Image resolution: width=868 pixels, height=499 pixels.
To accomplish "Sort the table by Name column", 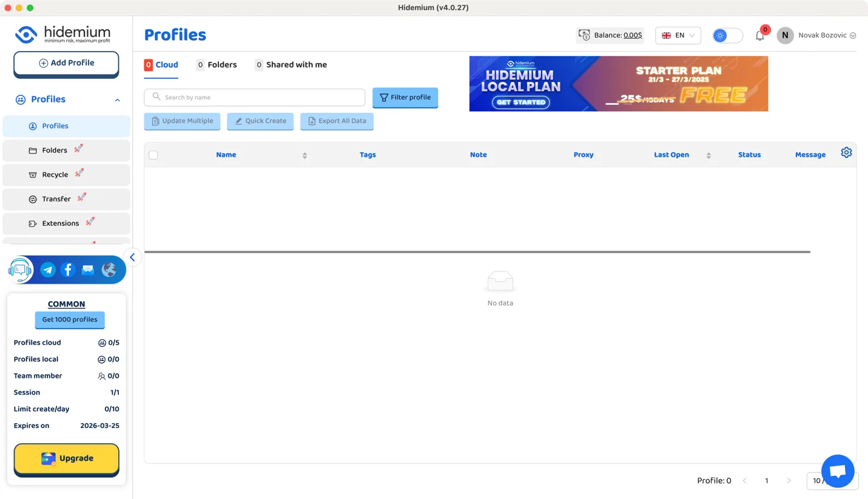I will (304, 155).
